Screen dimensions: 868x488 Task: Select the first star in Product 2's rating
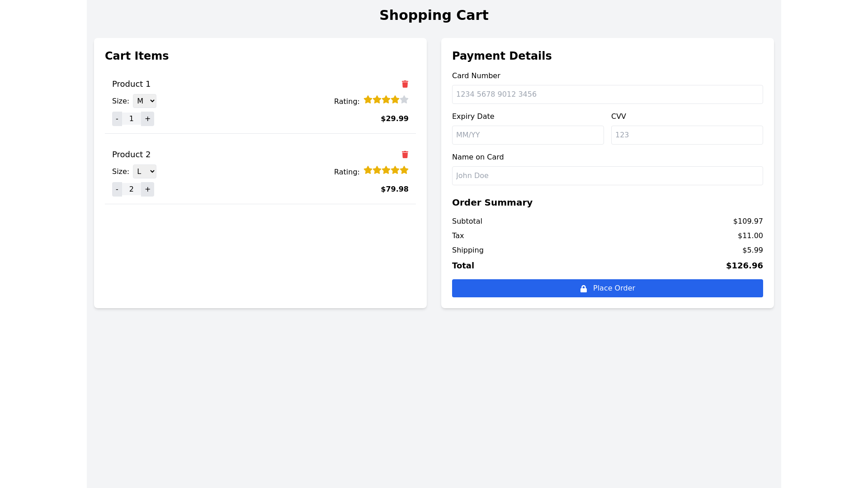pyautogui.click(x=367, y=170)
